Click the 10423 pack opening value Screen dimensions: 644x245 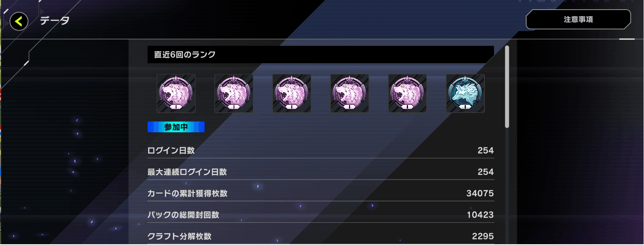480,215
